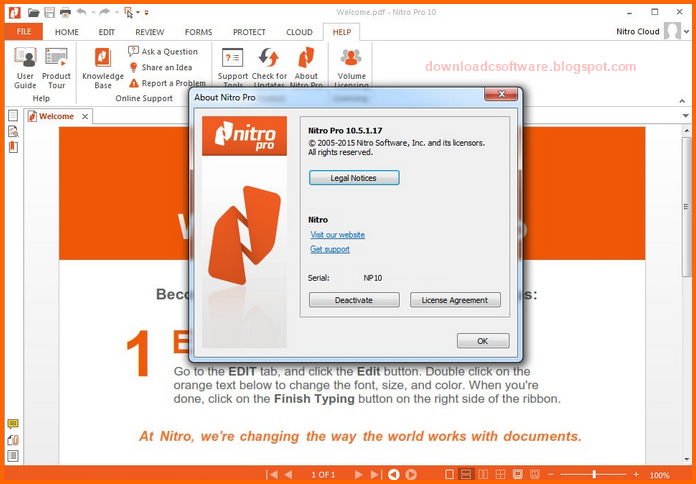Viewport: 696px width, 484px height.
Task: Switch to the CLOUD ribbon tab
Action: pos(299,32)
